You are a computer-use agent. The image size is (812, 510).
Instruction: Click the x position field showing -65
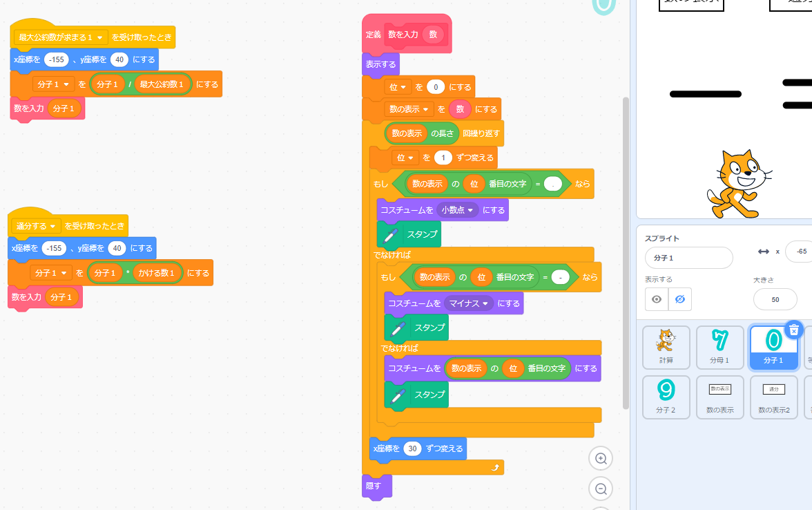[x=800, y=252]
